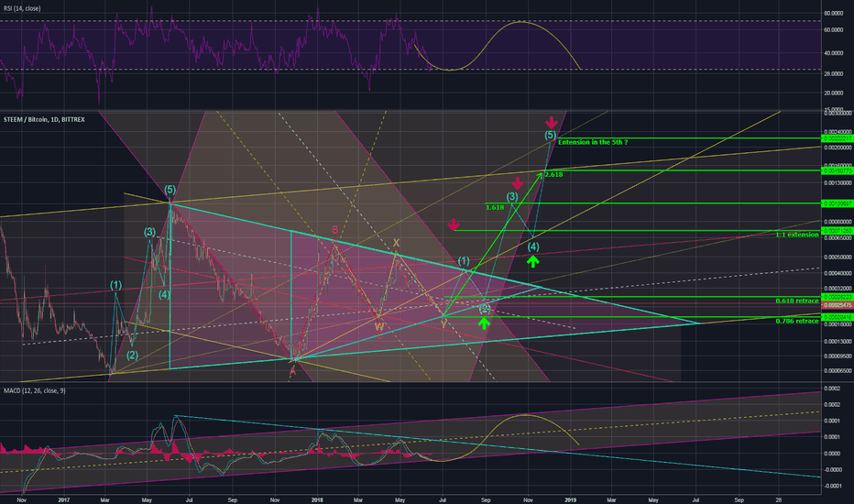Click the green 0.00028223 price label
Screen dimensions: 854x504
(838, 297)
